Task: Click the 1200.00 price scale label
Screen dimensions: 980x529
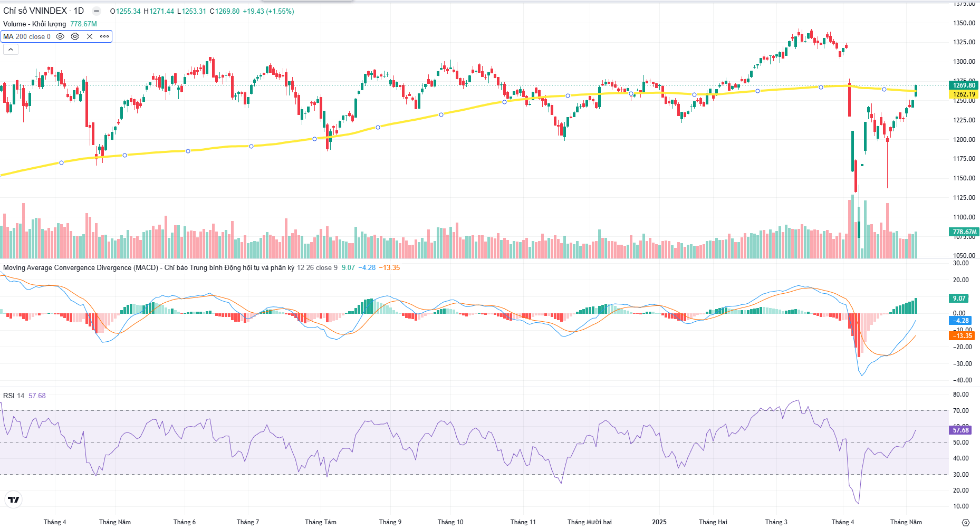Action: tap(964, 140)
